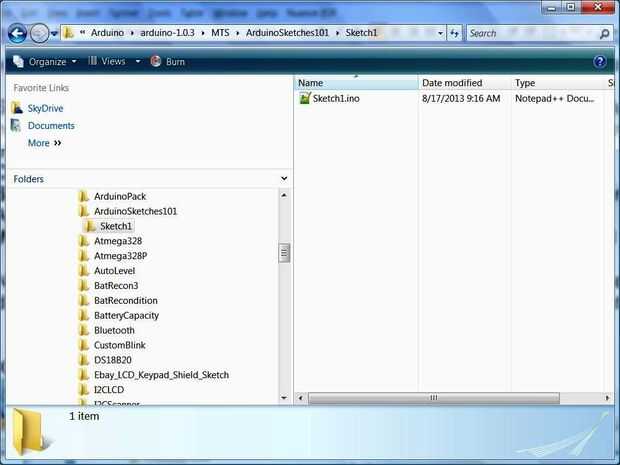Sort by the Date modified column header
This screenshot has height=465, width=620.
[x=465, y=83]
